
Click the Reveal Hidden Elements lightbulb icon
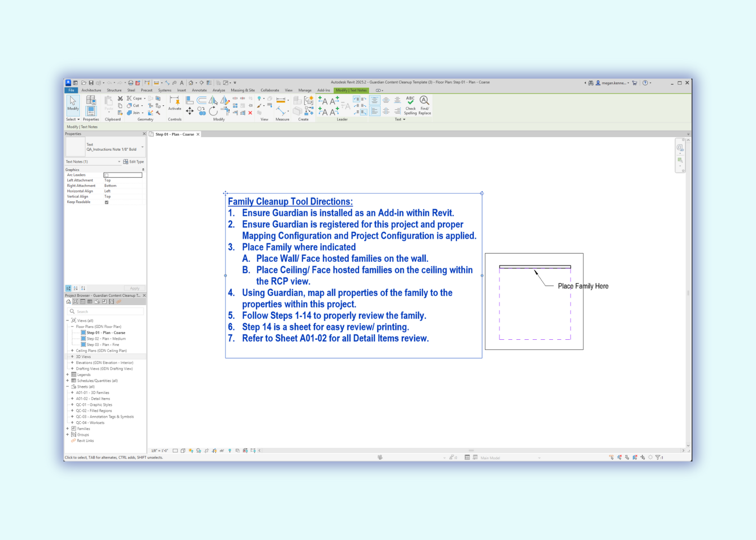pos(229,450)
